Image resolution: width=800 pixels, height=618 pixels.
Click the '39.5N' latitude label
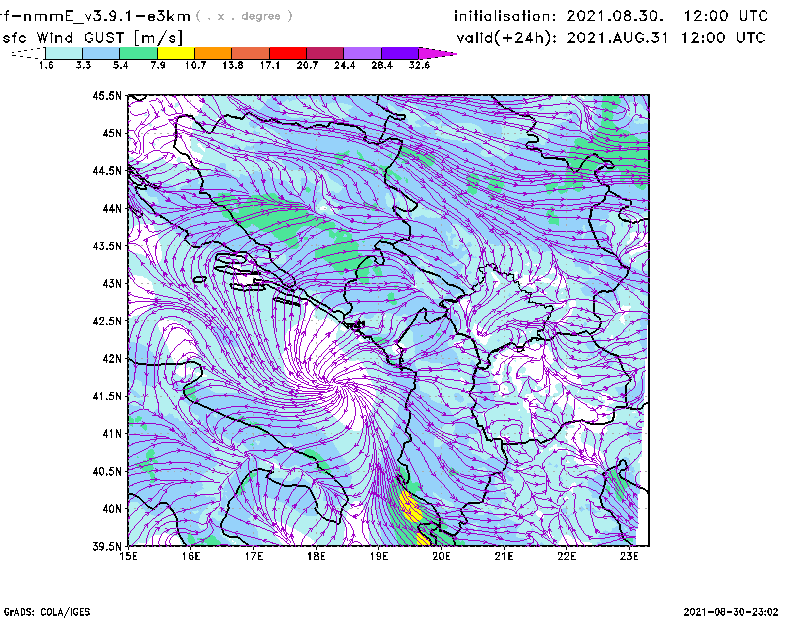point(107,546)
